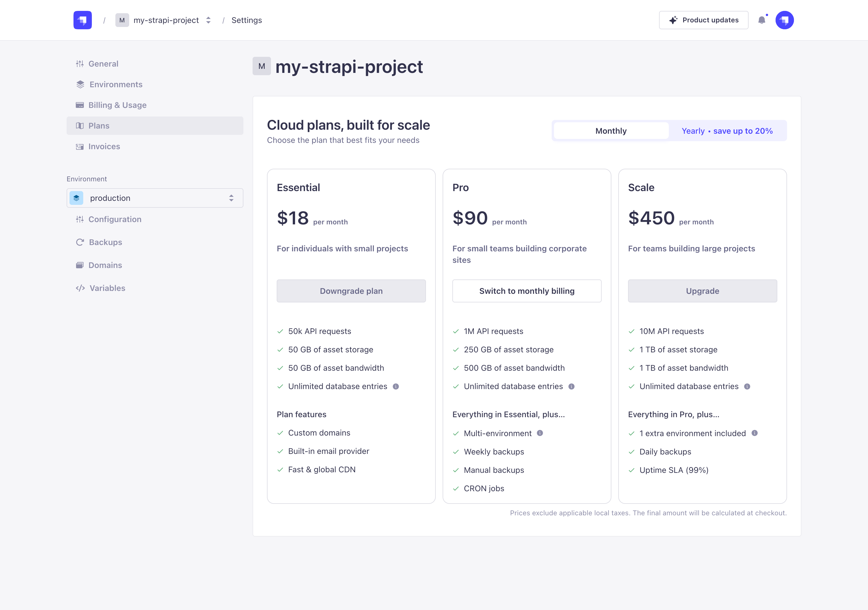
Task: Click '1 TB of asset bandwidth'
Action: point(683,368)
